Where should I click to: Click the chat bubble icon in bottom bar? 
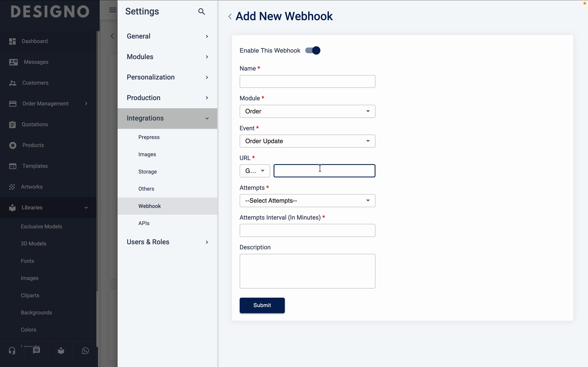37,350
